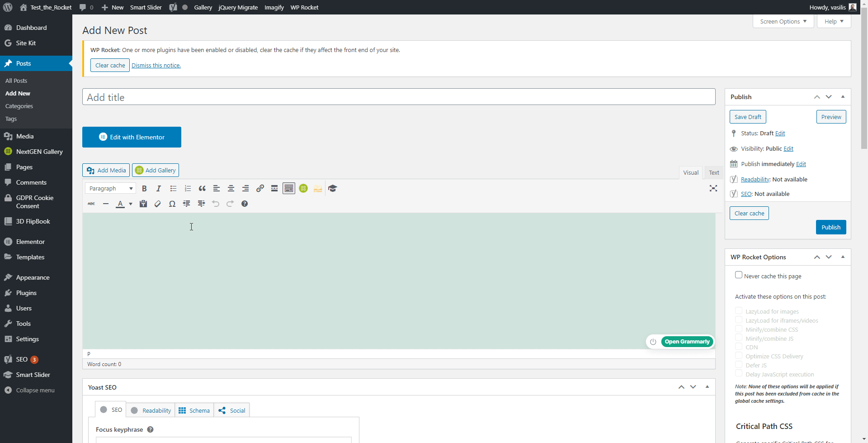Open Focus keyphrase help icon
Screen dimensions: 868x443
coord(151,429)
